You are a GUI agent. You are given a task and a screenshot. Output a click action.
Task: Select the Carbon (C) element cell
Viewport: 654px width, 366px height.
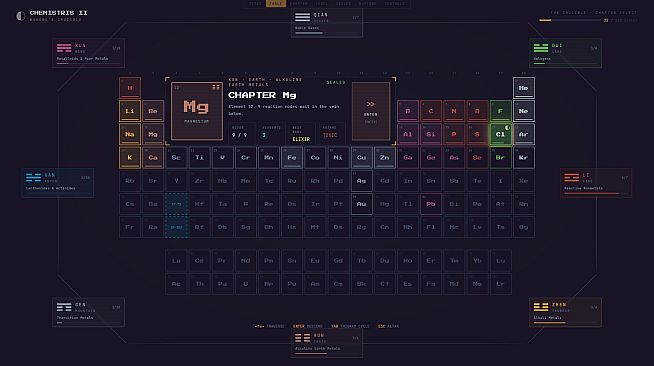pos(431,111)
